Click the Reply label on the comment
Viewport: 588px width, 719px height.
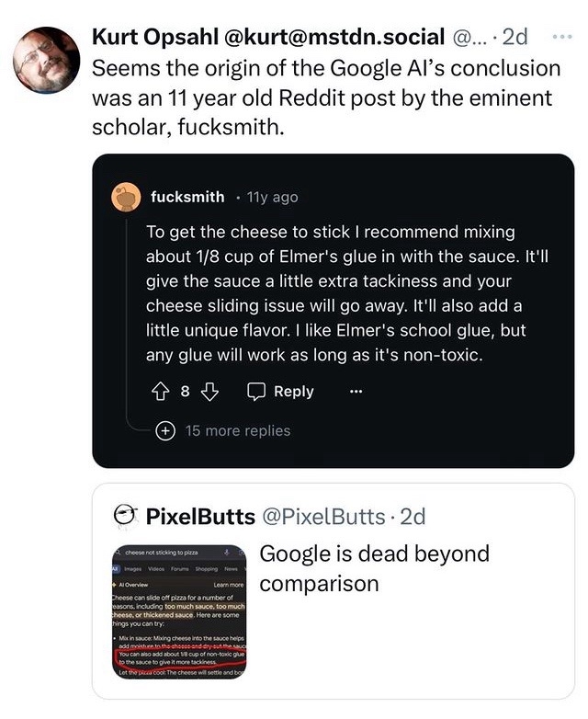(294, 392)
